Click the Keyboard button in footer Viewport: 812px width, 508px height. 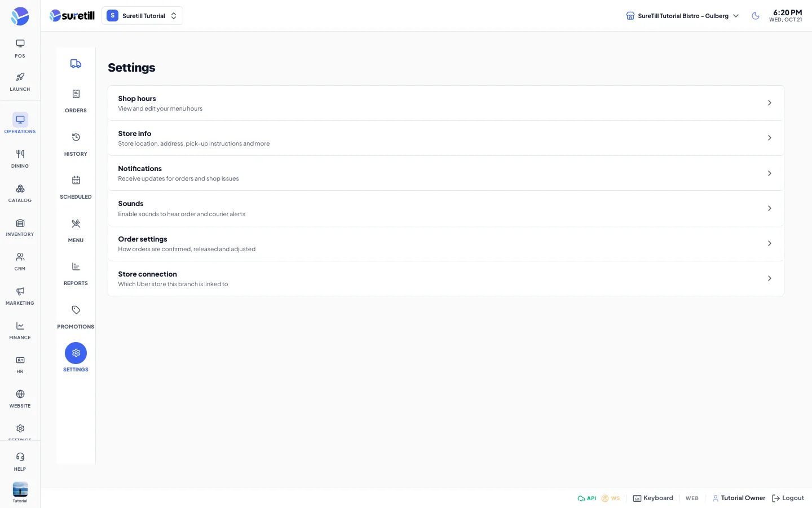pyautogui.click(x=653, y=498)
